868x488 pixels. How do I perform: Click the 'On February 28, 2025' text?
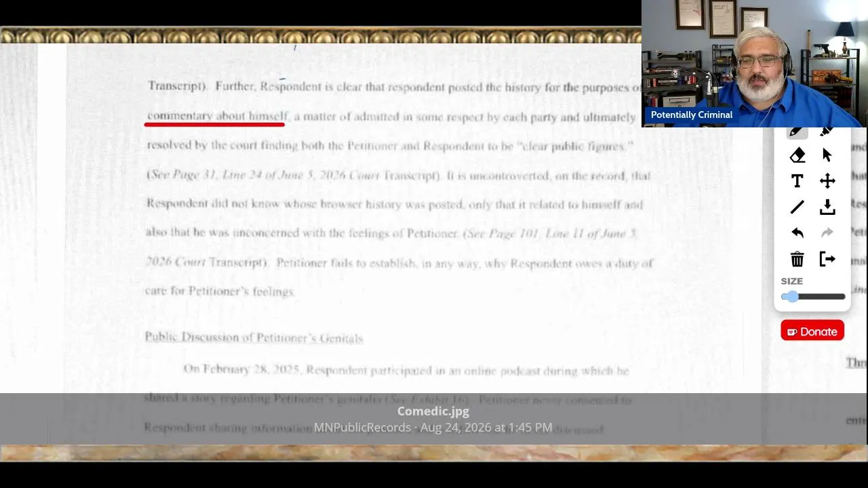click(x=242, y=370)
